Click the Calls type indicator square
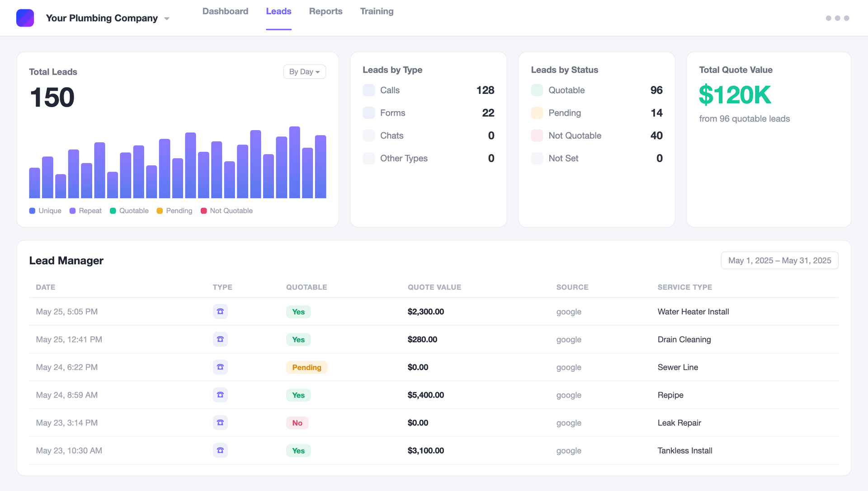 pyautogui.click(x=369, y=90)
